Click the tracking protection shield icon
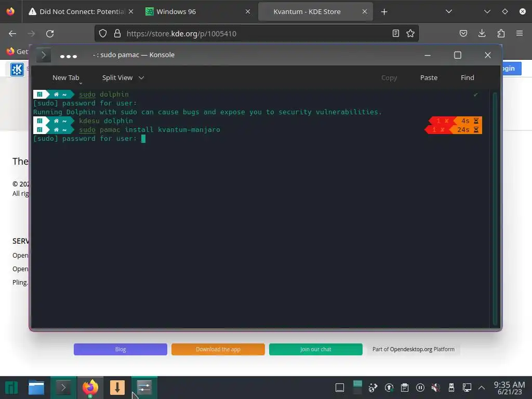This screenshot has height=399, width=532. pos(103,33)
